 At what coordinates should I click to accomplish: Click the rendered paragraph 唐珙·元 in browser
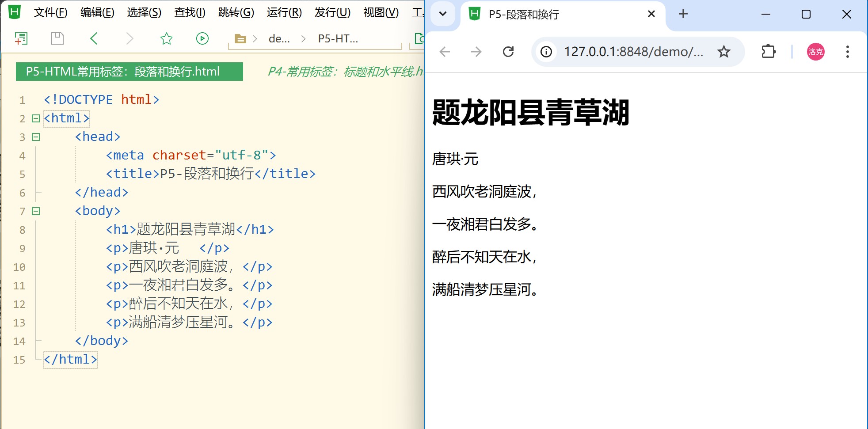tap(455, 159)
